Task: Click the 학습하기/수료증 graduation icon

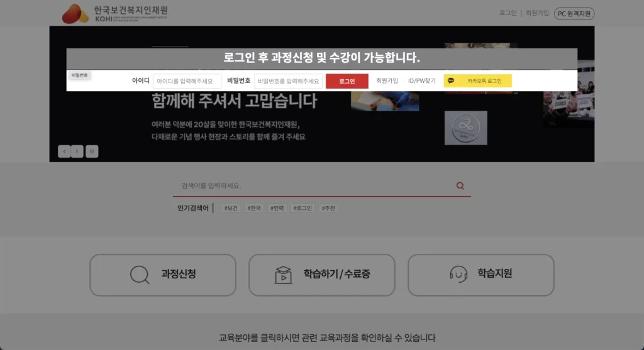Action: click(283, 275)
